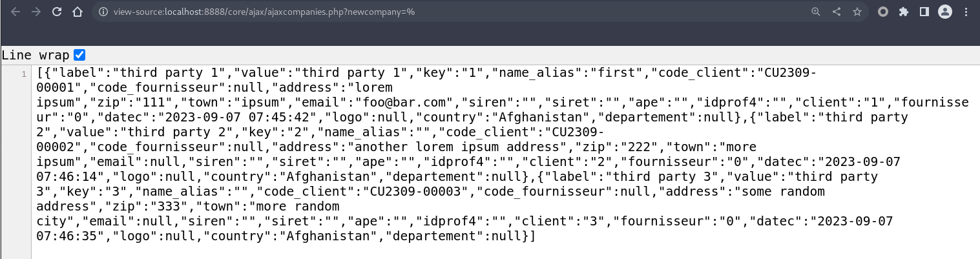Click the gray circle extension icon
This screenshot has height=259, width=980.
(883, 12)
